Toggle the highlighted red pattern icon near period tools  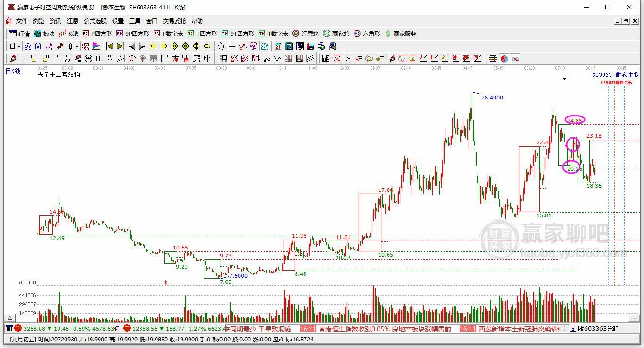point(85,46)
